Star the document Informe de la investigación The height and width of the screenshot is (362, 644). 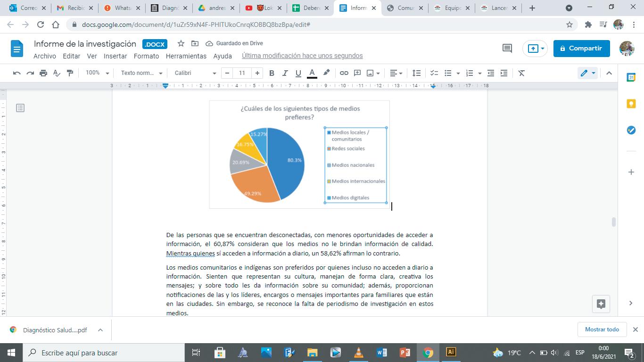pos(181,43)
